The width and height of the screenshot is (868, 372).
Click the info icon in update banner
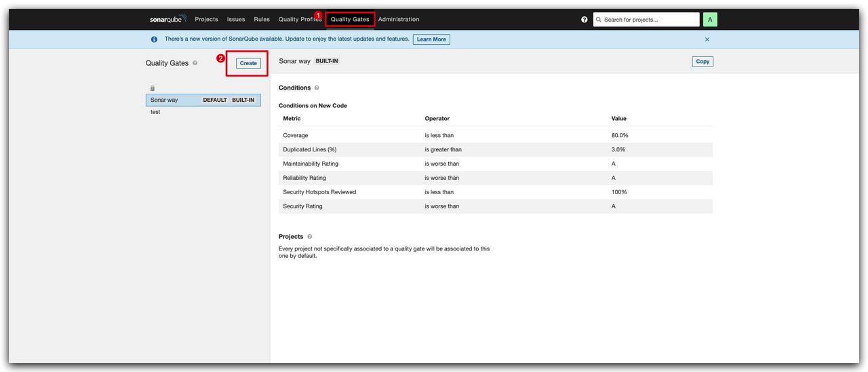pyautogui.click(x=154, y=39)
